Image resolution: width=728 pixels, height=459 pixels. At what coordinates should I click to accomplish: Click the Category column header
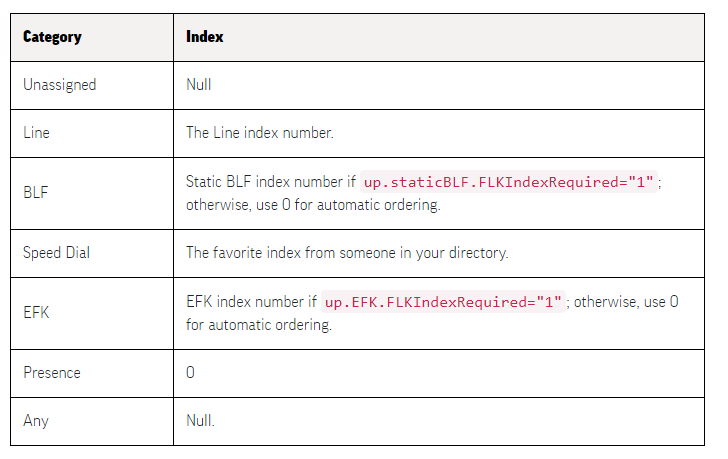click(x=52, y=37)
